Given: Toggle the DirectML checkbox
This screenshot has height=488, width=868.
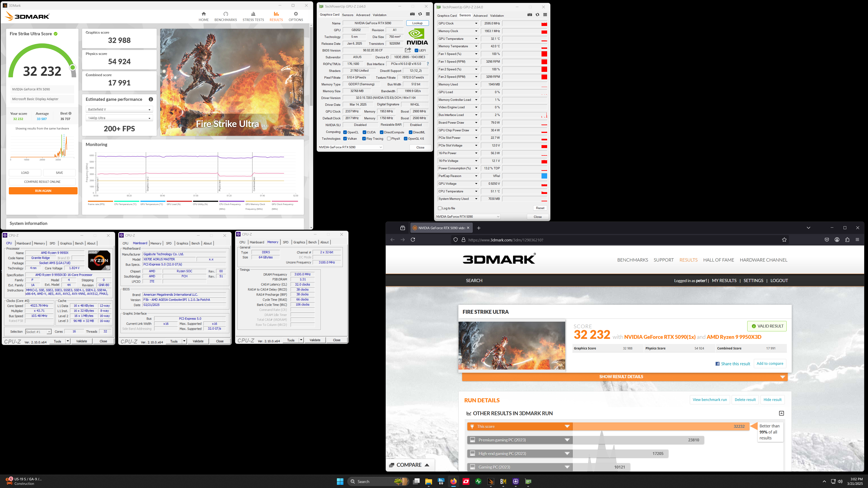Looking at the screenshot, I should [410, 132].
